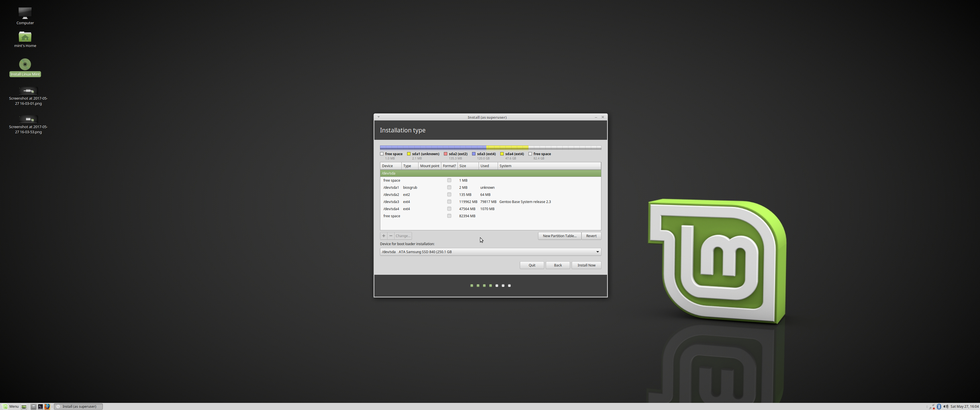Open the volume speaker tray icon
Image resolution: width=980 pixels, height=410 pixels.
click(946, 407)
